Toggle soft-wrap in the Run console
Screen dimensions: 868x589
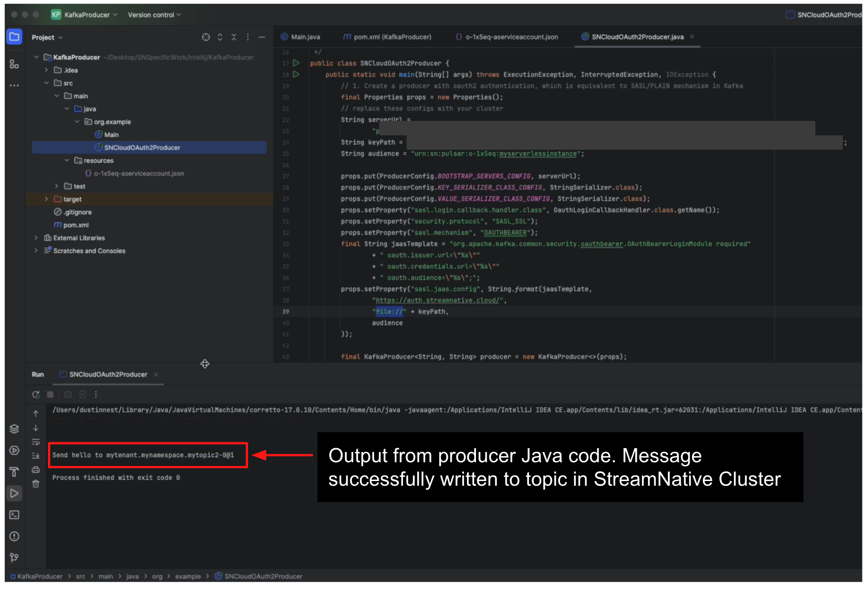36,442
